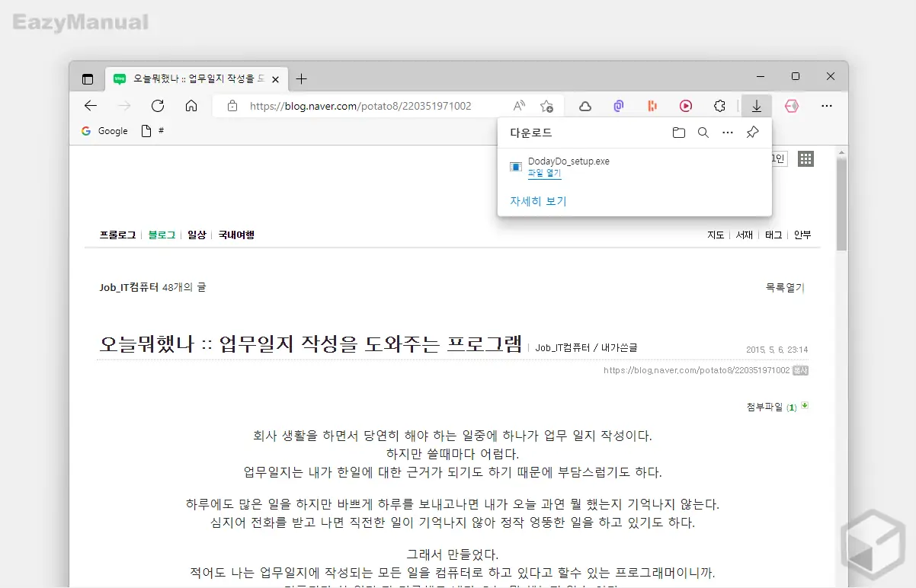Open more options in the downloads flyout
Screen dimensions: 916x588
tap(727, 132)
